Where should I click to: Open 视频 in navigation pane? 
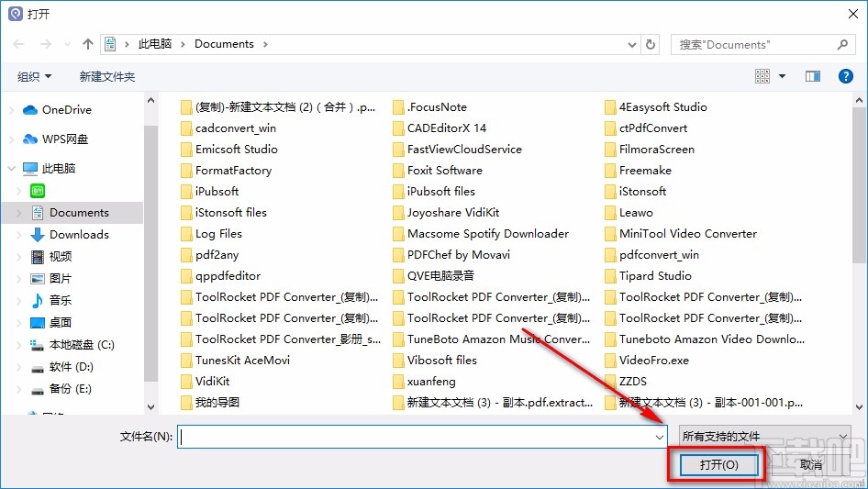[51, 256]
